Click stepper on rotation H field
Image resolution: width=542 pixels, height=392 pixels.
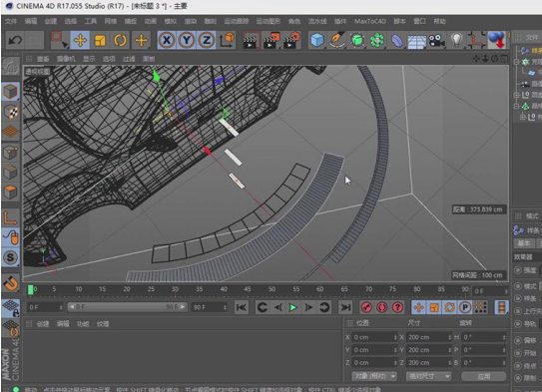click(x=504, y=337)
